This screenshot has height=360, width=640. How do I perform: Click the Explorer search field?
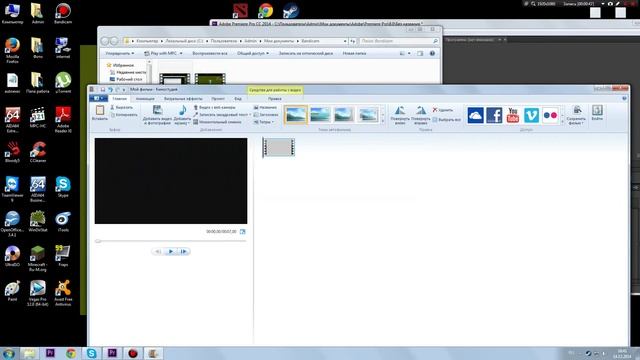[x=399, y=41]
